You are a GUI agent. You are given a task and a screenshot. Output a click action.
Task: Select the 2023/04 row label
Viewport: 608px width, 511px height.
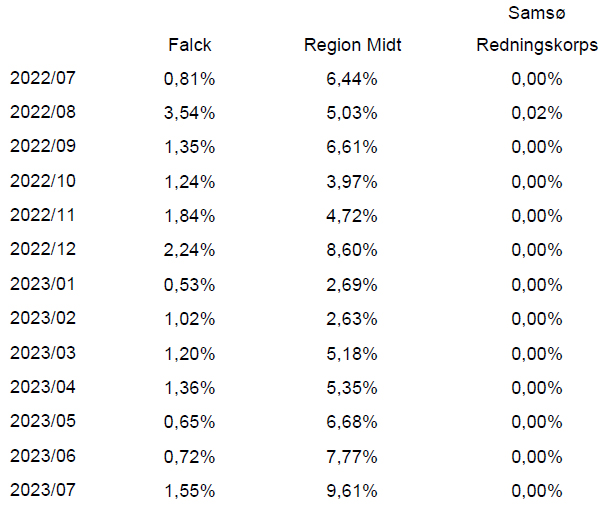(x=43, y=387)
